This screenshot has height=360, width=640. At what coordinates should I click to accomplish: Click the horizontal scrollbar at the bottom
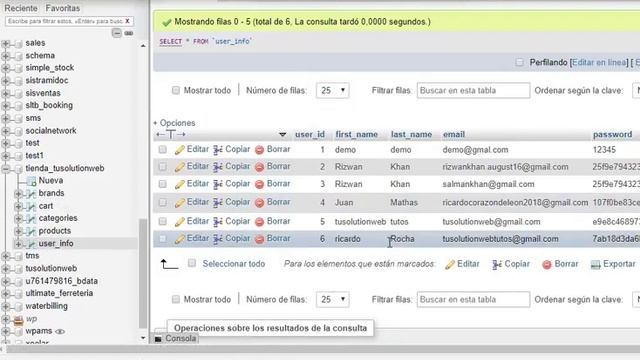coord(322,349)
